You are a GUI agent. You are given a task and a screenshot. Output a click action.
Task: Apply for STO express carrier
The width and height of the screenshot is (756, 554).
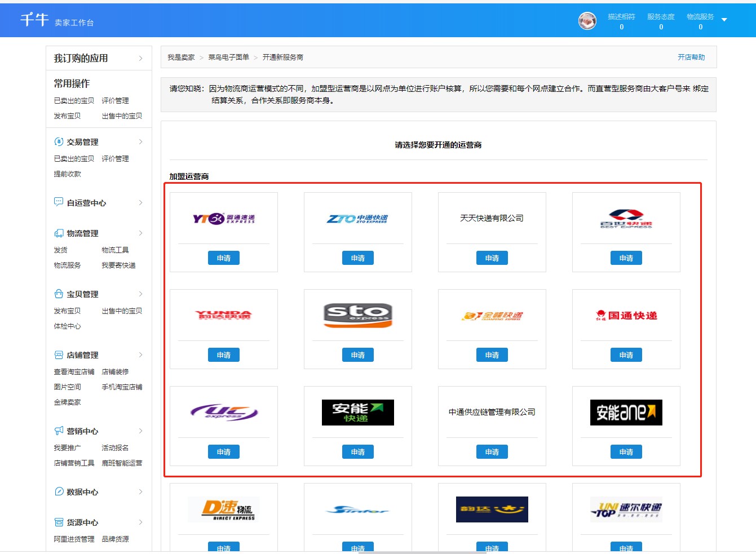(358, 355)
